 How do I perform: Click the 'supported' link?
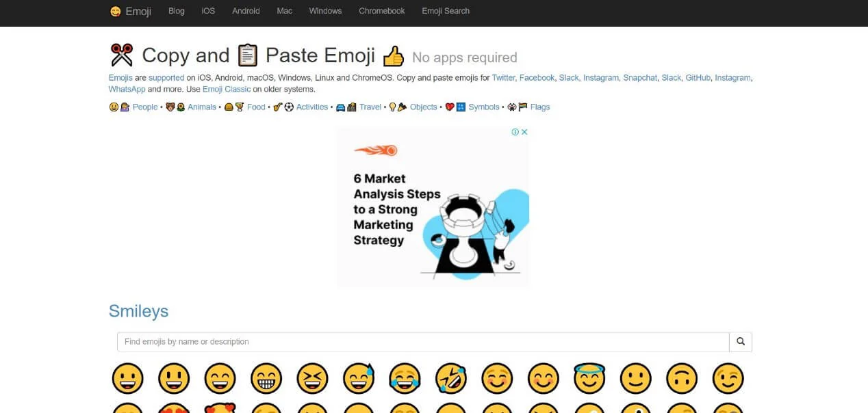click(x=166, y=78)
